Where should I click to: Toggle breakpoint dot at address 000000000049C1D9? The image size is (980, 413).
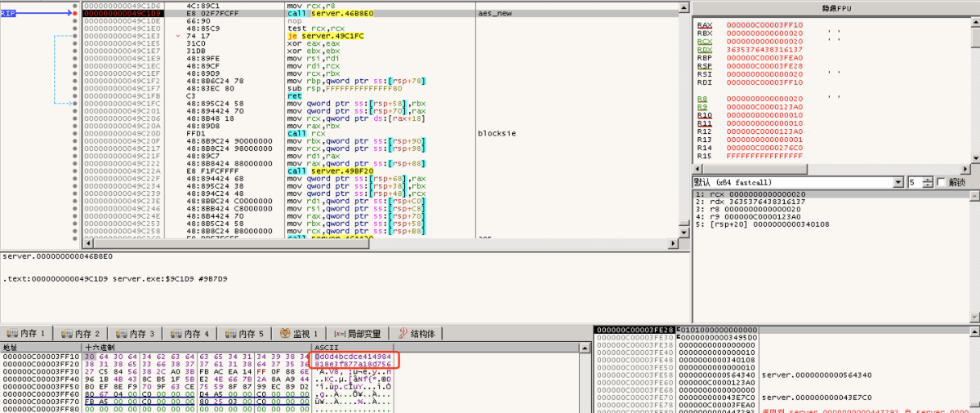pyautogui.click(x=75, y=14)
